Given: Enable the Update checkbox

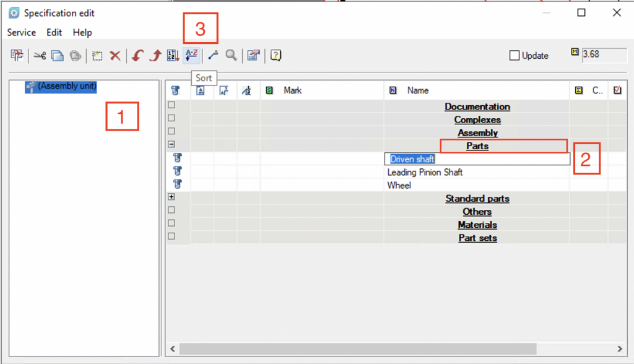Looking at the screenshot, I should pyautogui.click(x=515, y=56).
